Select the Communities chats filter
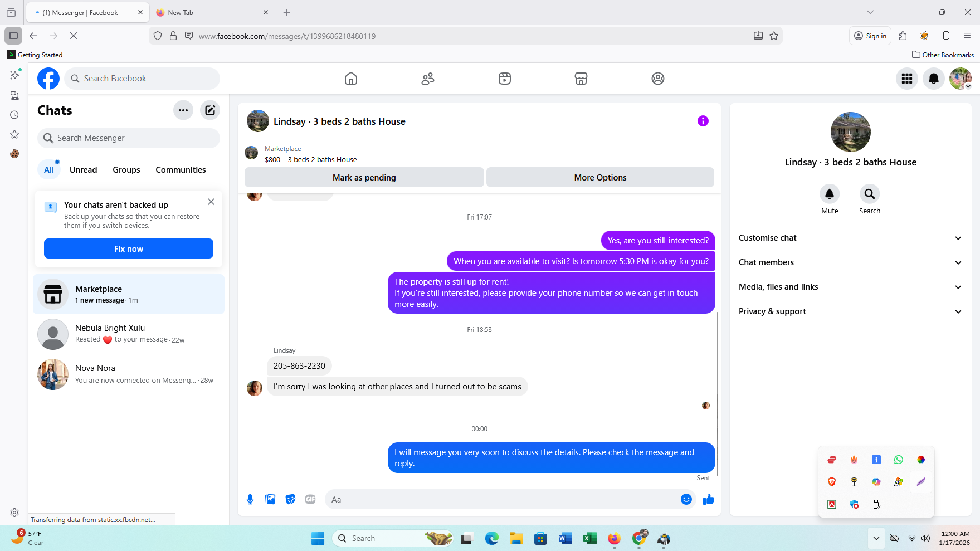 click(181, 170)
